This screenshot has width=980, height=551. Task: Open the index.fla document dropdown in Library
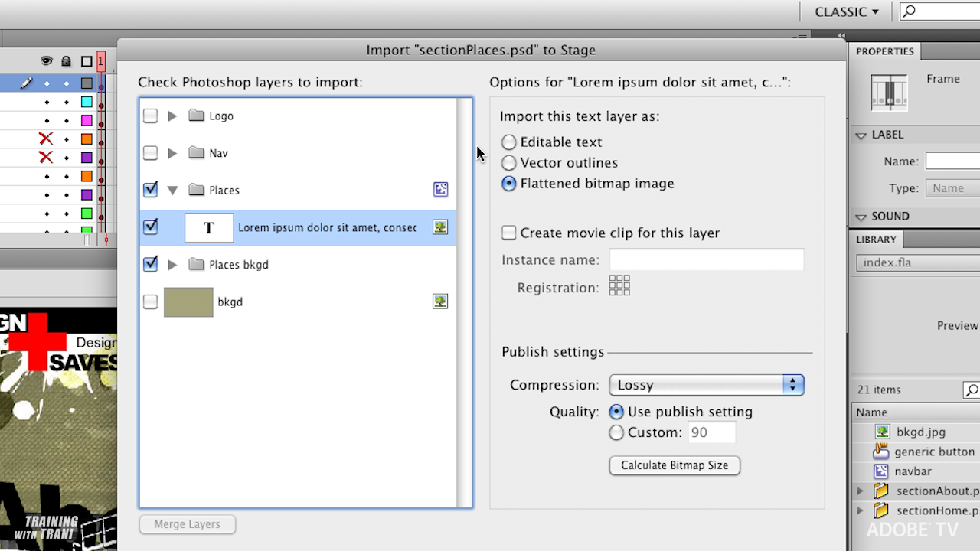pyautogui.click(x=918, y=262)
